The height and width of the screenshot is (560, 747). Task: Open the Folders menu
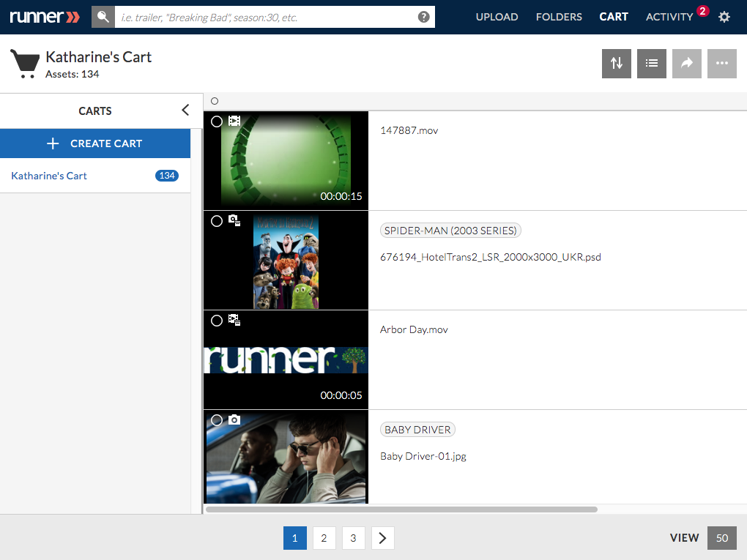[x=559, y=17]
